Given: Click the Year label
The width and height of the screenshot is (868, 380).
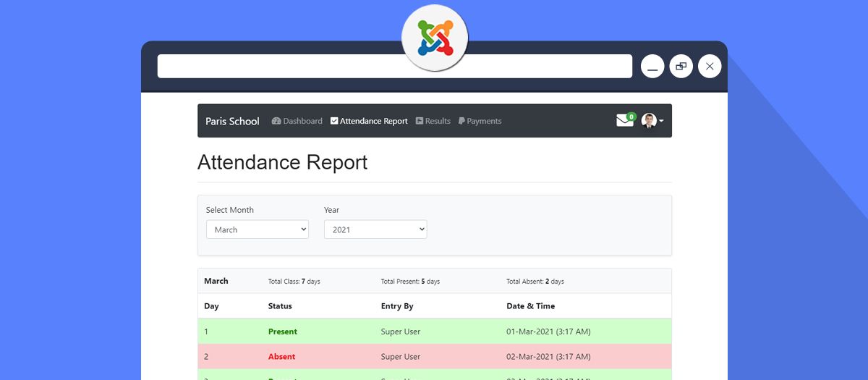Looking at the screenshot, I should click(x=331, y=210).
